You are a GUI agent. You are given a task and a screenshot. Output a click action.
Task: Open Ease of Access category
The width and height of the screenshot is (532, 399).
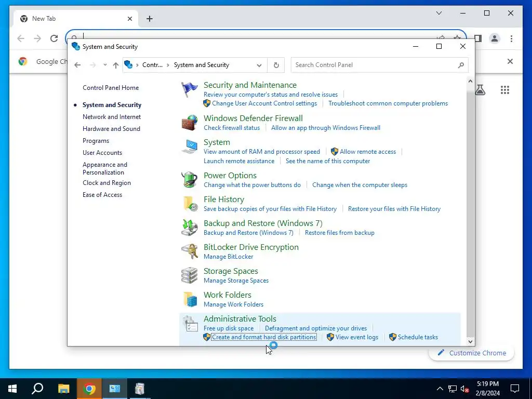[102, 195]
